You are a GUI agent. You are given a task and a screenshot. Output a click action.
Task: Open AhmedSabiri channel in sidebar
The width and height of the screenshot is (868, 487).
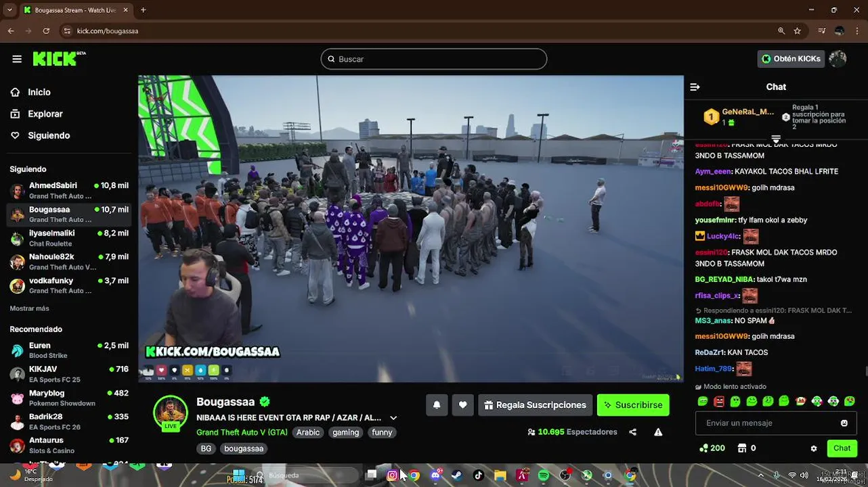pos(69,191)
